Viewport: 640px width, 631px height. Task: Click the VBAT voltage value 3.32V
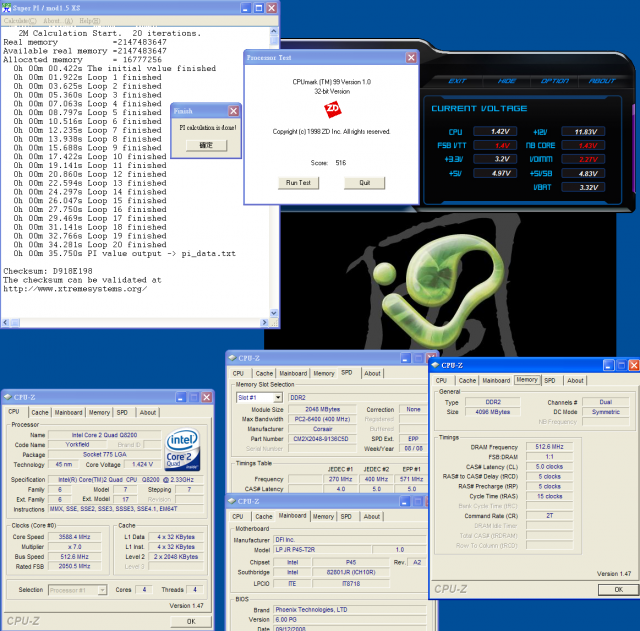[583, 187]
